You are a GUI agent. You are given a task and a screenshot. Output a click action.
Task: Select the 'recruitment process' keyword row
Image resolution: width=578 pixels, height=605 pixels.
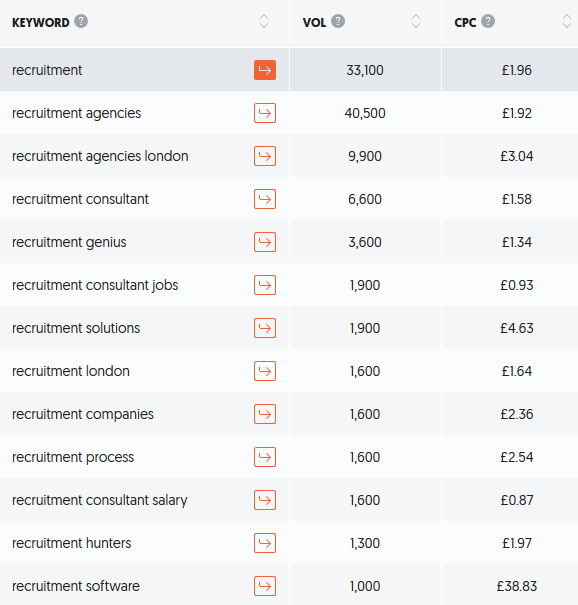coord(289,457)
